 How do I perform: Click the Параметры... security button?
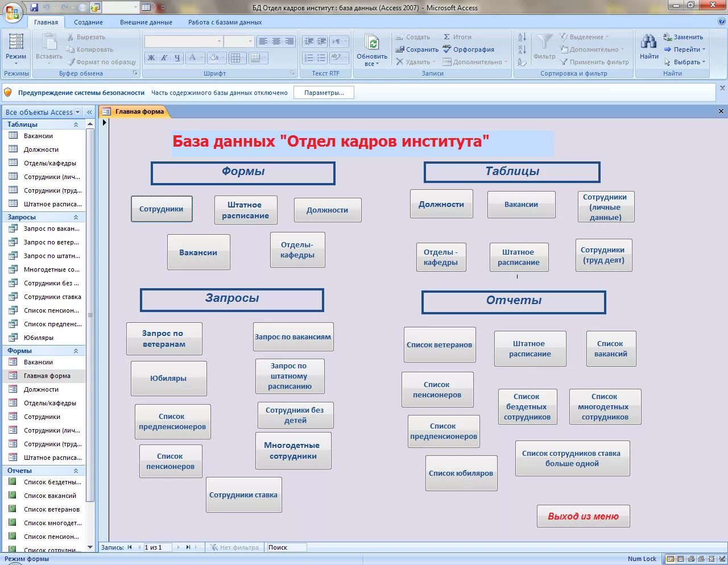pos(324,93)
